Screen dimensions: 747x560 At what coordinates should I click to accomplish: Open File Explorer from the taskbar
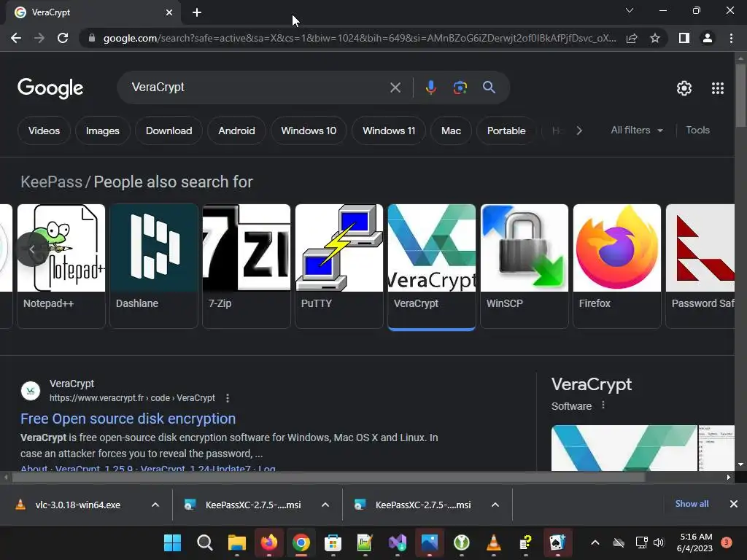coord(237,542)
